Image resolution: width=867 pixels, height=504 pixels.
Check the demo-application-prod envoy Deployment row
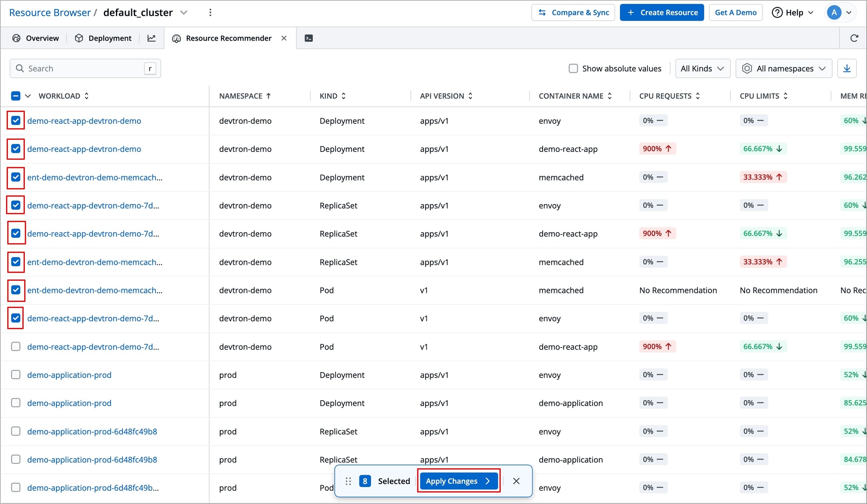16,375
